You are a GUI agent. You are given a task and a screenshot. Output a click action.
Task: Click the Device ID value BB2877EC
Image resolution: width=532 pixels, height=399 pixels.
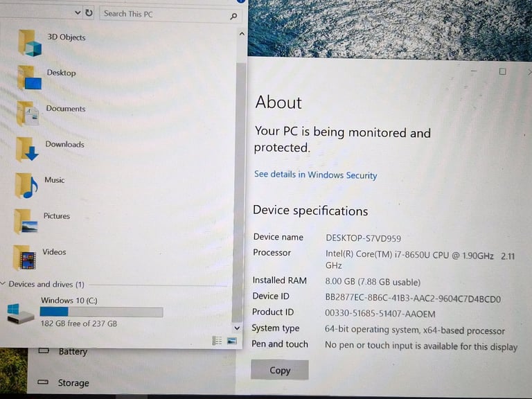click(413, 299)
